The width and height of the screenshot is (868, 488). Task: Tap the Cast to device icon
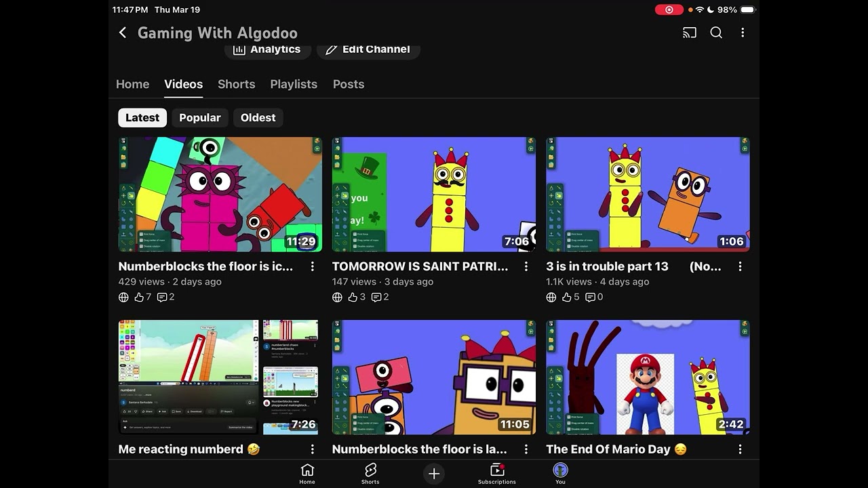click(x=690, y=33)
